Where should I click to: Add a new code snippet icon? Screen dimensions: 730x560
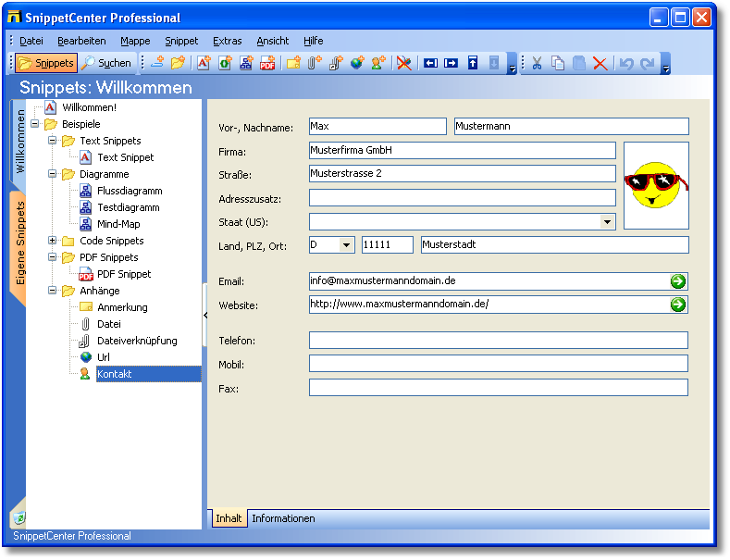click(225, 62)
